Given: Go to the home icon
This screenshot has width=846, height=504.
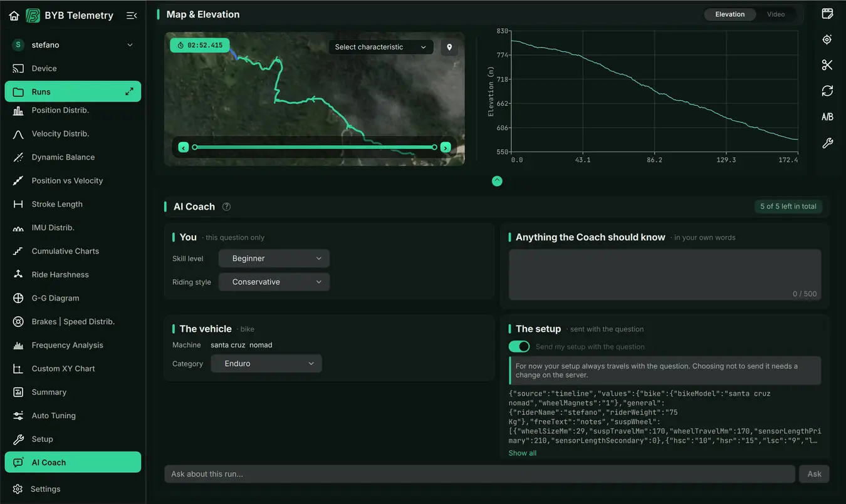Looking at the screenshot, I should click(x=14, y=16).
